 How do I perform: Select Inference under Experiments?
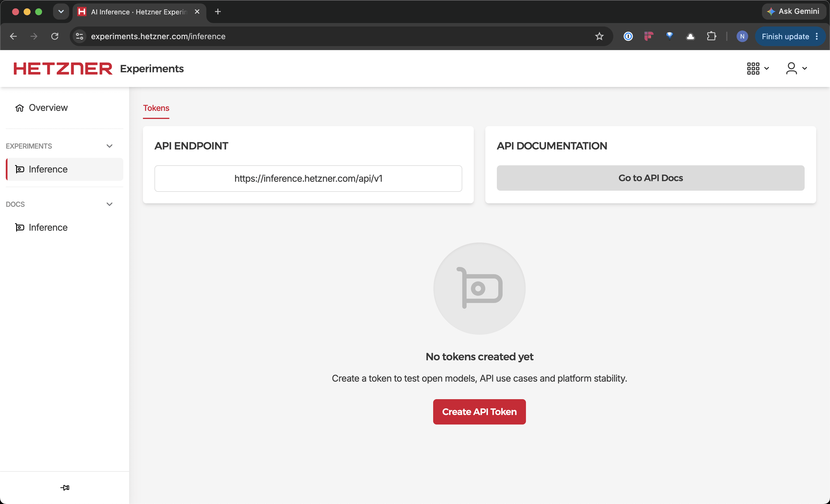pos(65,169)
